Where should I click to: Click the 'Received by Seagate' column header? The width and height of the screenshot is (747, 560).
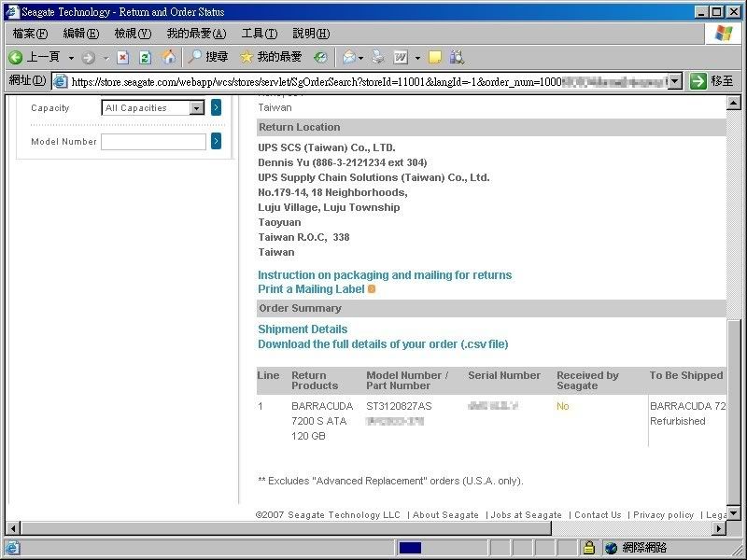pos(587,381)
